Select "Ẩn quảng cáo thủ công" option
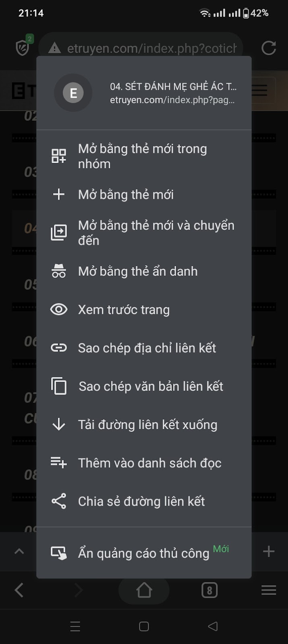Viewport: 288px width, 644px height. point(143,553)
